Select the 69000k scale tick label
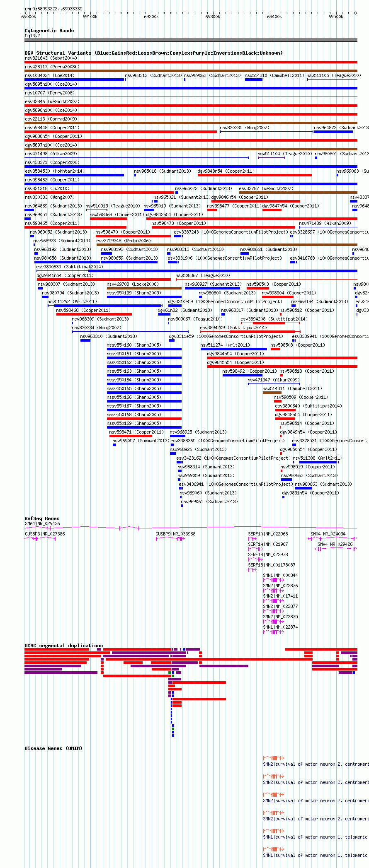 click(29, 17)
